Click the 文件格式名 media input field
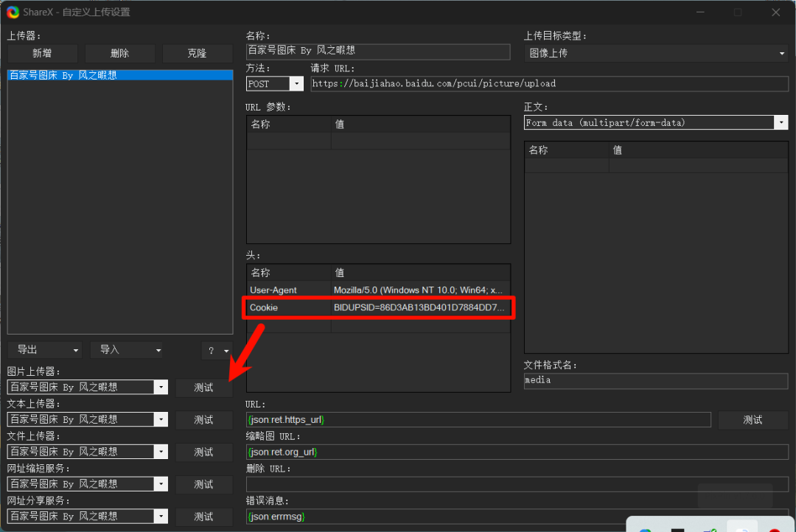The height and width of the screenshot is (532, 796). click(x=656, y=381)
